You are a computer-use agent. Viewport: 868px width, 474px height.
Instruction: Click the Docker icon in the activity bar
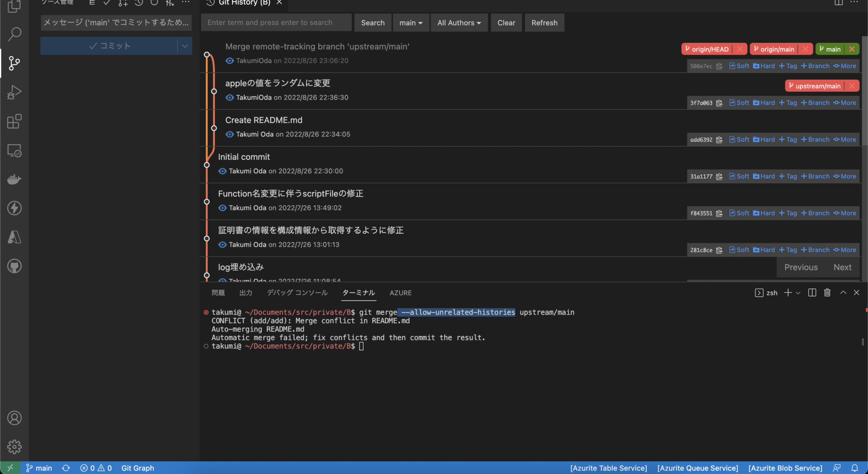coord(14,179)
